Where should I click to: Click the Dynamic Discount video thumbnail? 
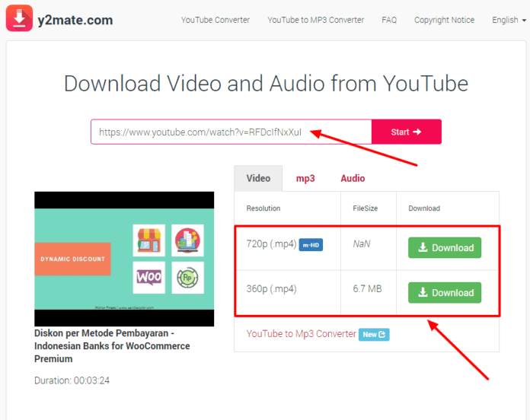124,259
